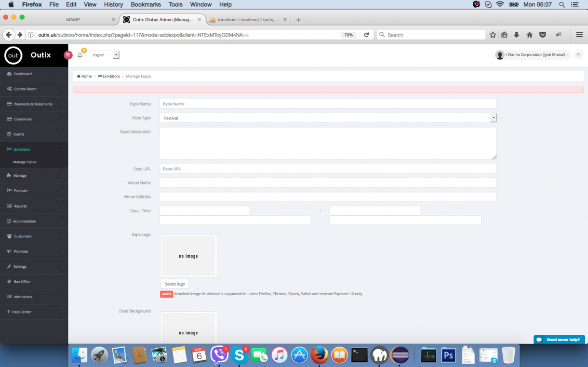
Task: Open Viber from the Dock
Action: click(x=219, y=355)
